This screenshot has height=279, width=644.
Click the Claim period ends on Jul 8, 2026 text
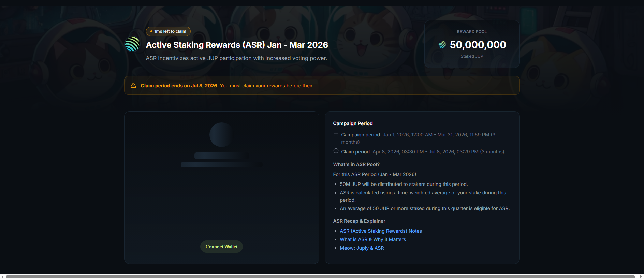coord(179,86)
